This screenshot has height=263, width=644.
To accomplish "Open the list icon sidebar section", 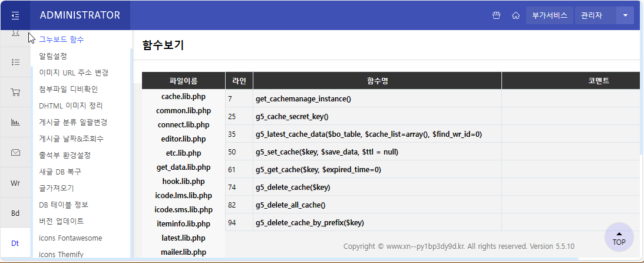I will 15,61.
